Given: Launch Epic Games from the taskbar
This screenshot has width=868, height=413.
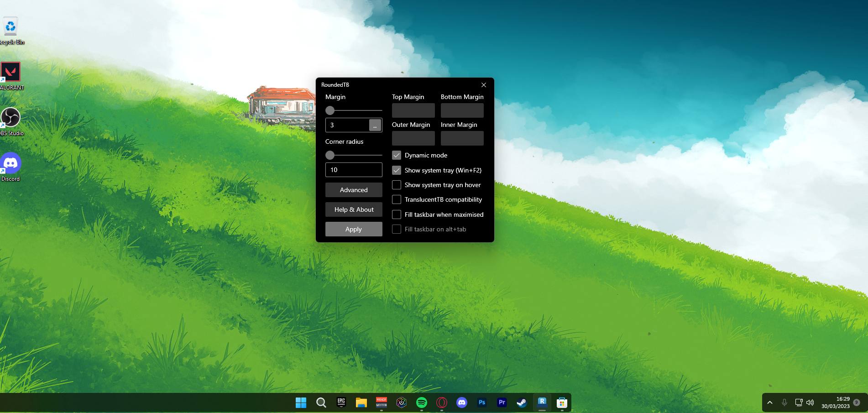Looking at the screenshot, I should point(341,402).
